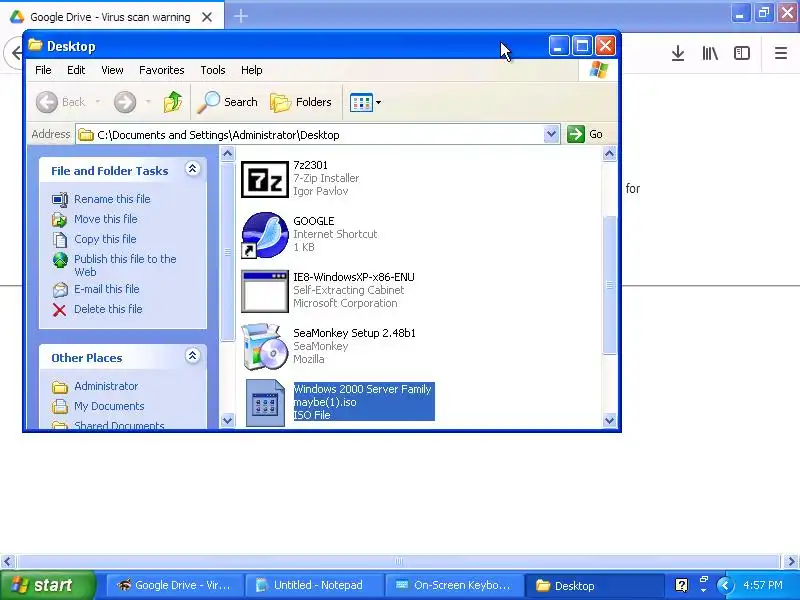Viewport: 800px width, 600px height.
Task: Click the Administrator folder icon
Action: (x=60, y=387)
